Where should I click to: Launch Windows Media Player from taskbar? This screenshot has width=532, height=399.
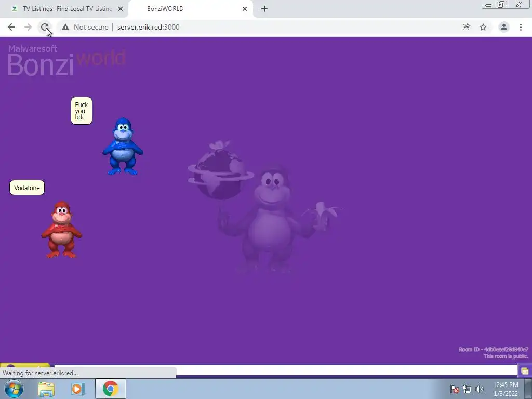tap(77, 389)
